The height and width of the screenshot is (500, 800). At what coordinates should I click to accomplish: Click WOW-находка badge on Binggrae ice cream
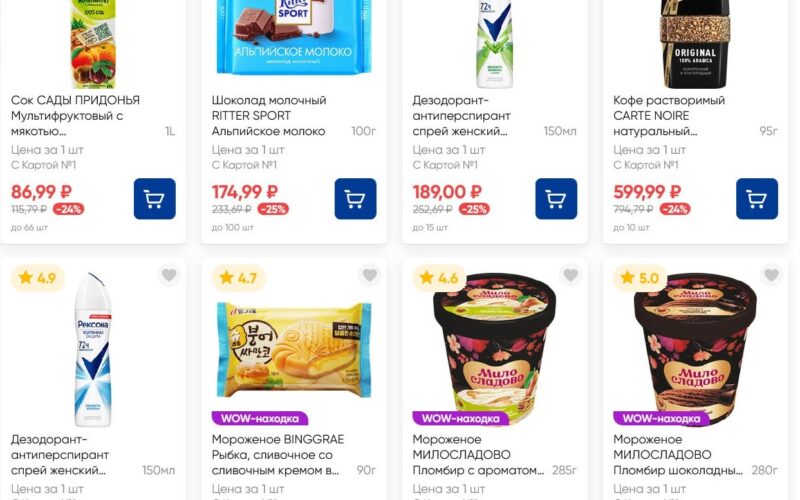tap(260, 418)
